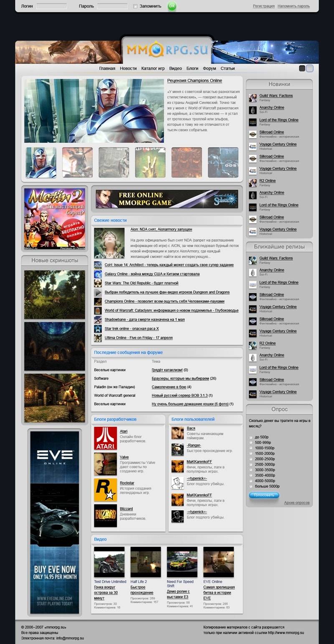Open forum topic Браузеры, которые мы выбираем
Screen dimensions: 334x644
coord(180,378)
